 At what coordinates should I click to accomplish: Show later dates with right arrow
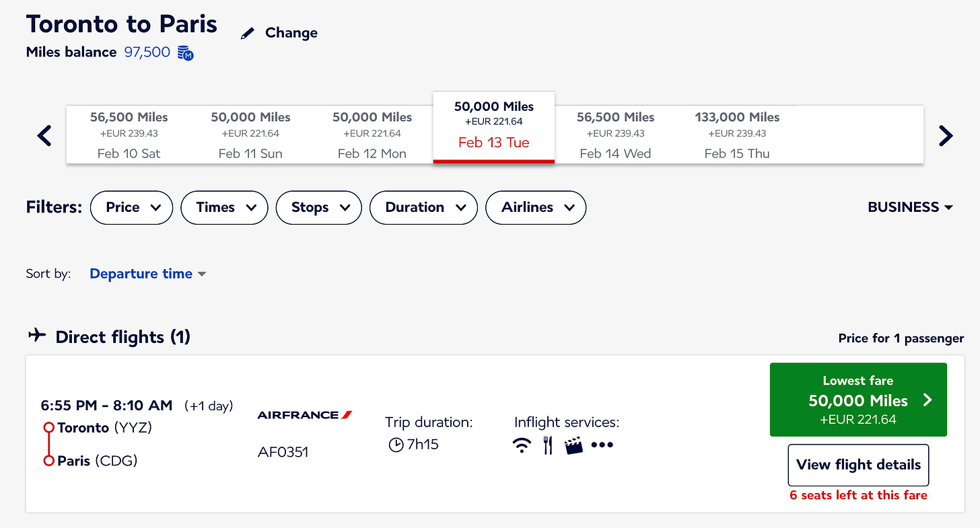(x=946, y=136)
